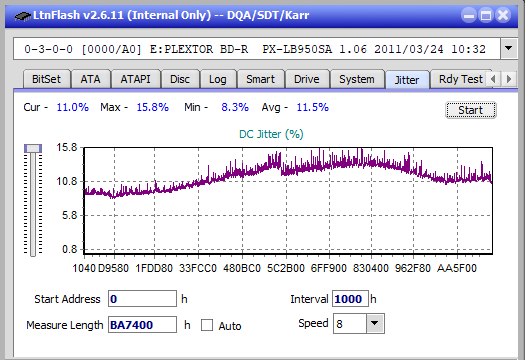Screen dimensions: 525x360
Task: Maximize the LtnFlash window
Action: tap(486, 15)
